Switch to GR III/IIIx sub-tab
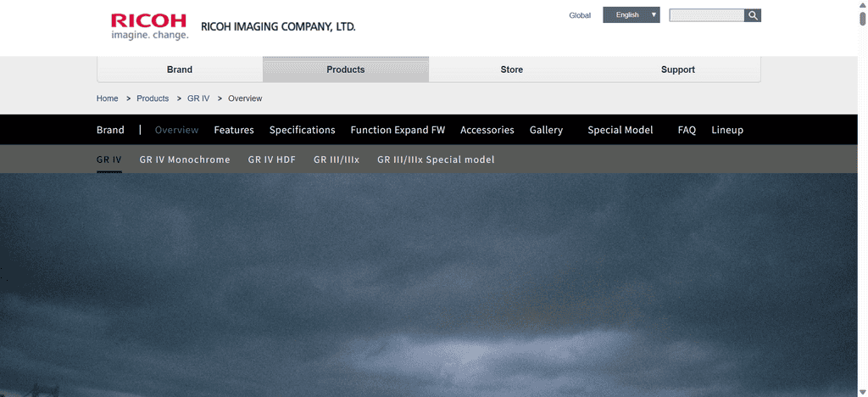 337,160
